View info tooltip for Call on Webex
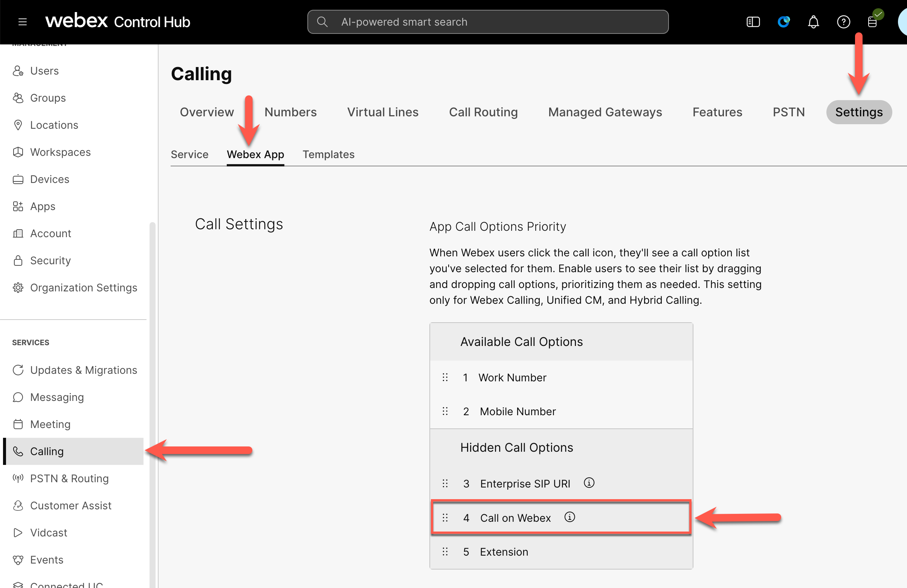 click(x=569, y=517)
